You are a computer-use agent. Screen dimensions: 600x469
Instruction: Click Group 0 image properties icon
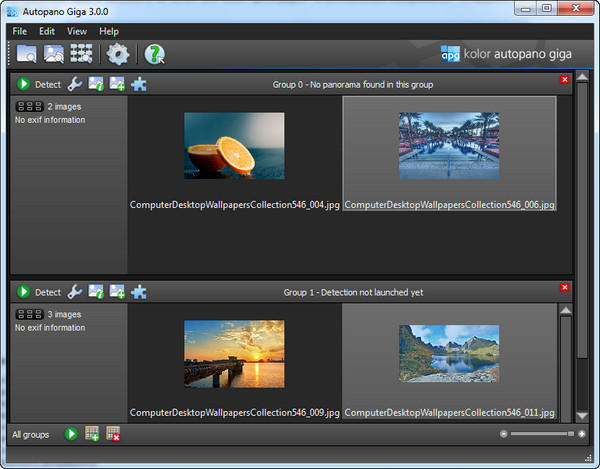pos(96,85)
